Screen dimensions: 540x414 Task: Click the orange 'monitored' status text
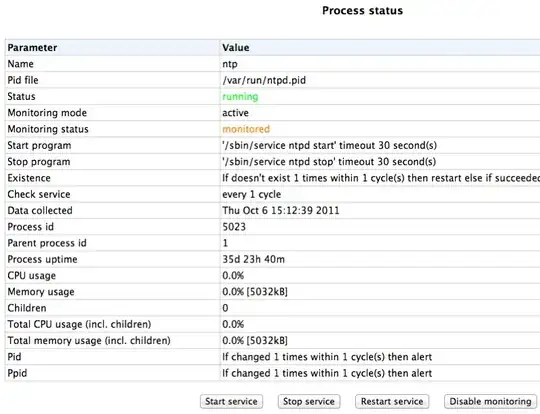[246, 129]
